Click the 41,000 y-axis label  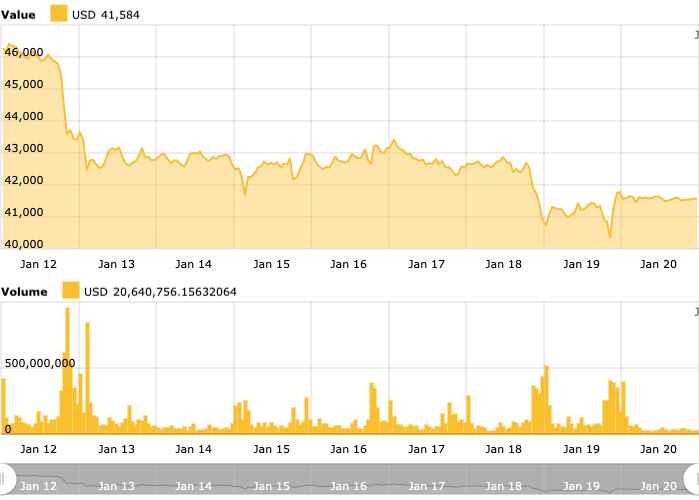pyautogui.click(x=24, y=212)
